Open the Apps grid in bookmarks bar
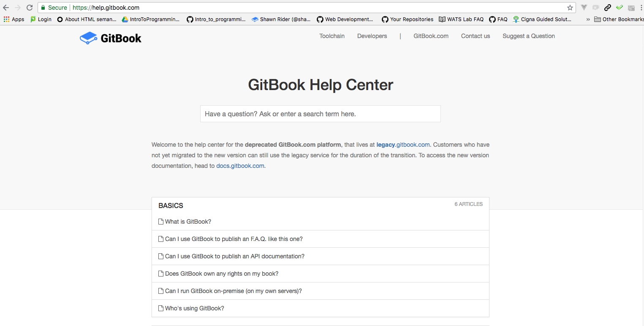 14,19
